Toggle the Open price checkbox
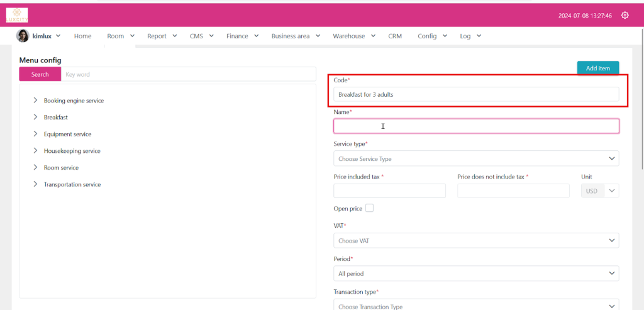The height and width of the screenshot is (310, 644). 369,208
